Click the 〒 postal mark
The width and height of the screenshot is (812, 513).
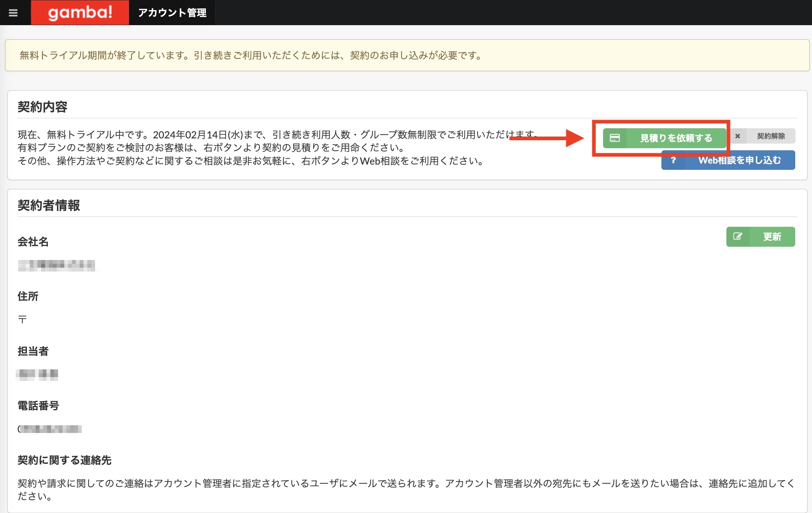click(x=22, y=319)
